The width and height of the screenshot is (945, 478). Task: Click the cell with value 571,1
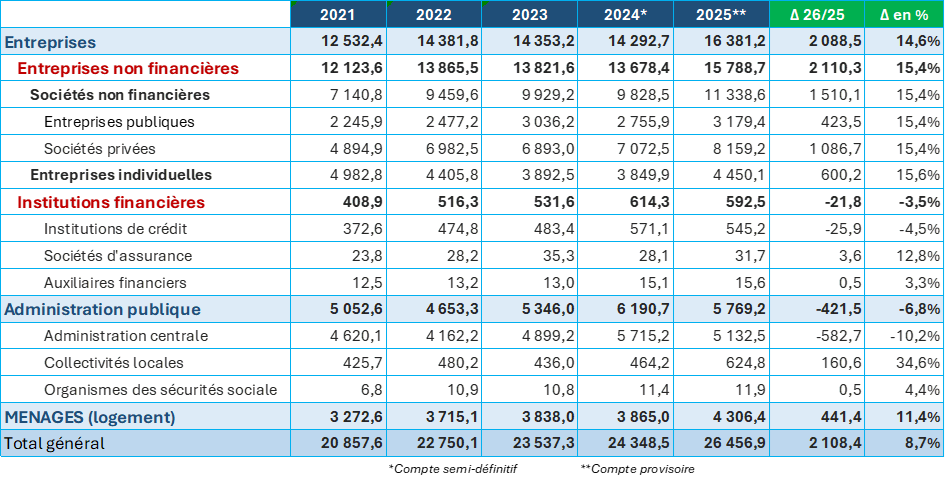click(626, 228)
